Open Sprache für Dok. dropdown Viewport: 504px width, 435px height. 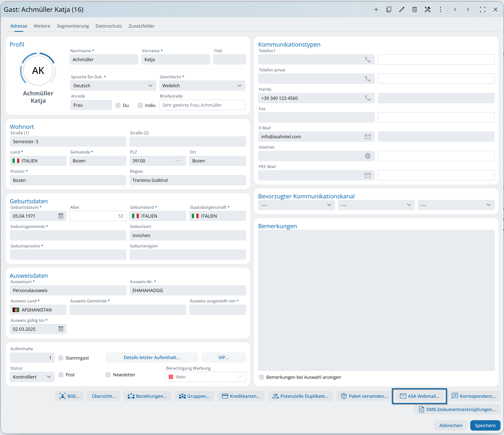point(113,86)
